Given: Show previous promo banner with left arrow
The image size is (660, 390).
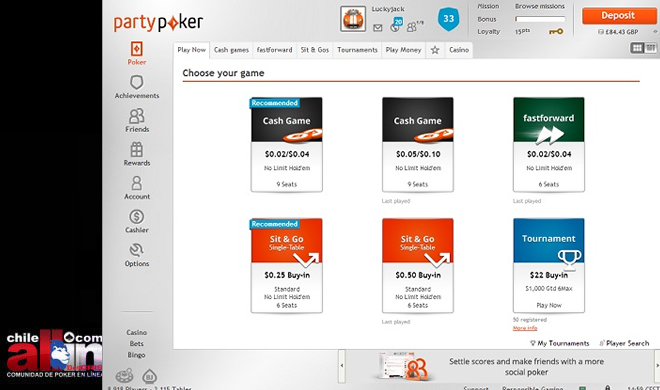Looking at the screenshot, I should pyautogui.click(x=342, y=366).
